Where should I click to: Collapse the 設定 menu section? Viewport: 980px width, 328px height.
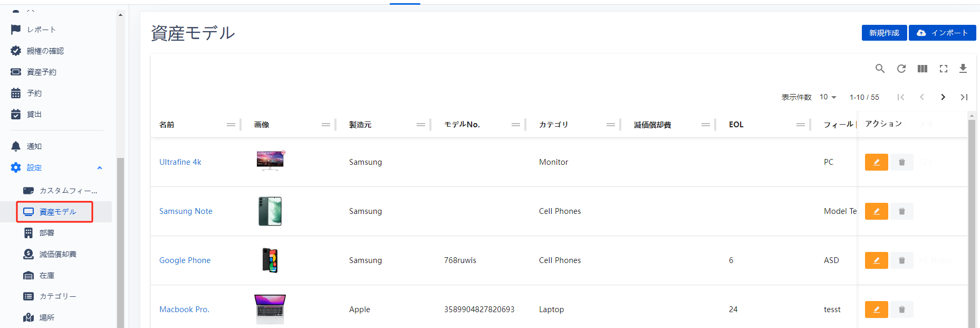tap(100, 168)
